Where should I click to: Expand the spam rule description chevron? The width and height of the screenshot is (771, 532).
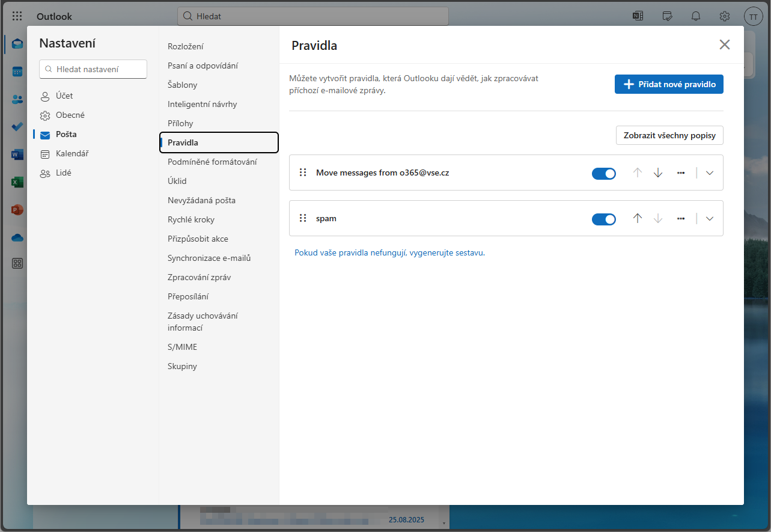710,219
